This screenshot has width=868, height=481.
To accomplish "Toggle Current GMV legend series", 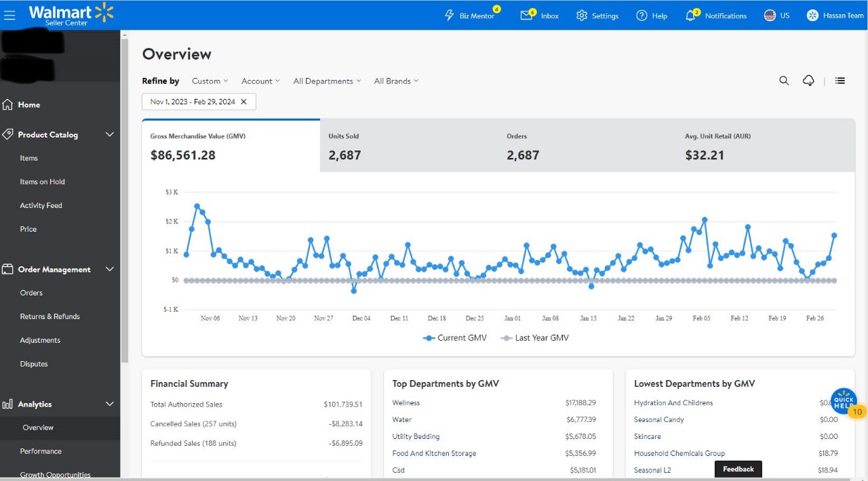I will pyautogui.click(x=455, y=337).
